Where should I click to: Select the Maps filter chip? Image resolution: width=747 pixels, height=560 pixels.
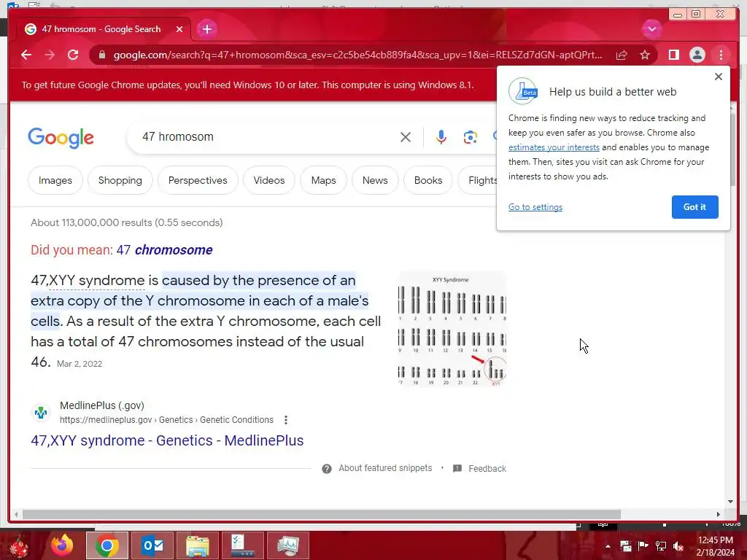pos(323,181)
